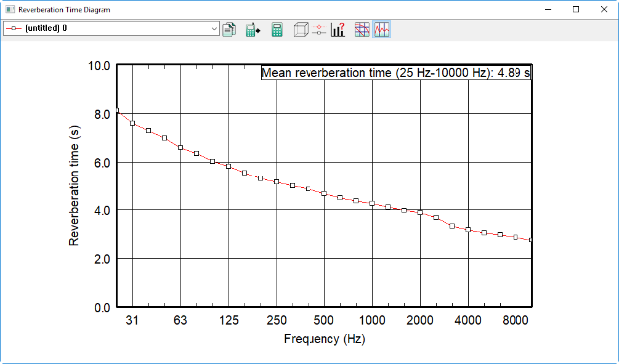This screenshot has width=619, height=364.
Task: Click the window icon in the title bar
Action: click(x=10, y=9)
